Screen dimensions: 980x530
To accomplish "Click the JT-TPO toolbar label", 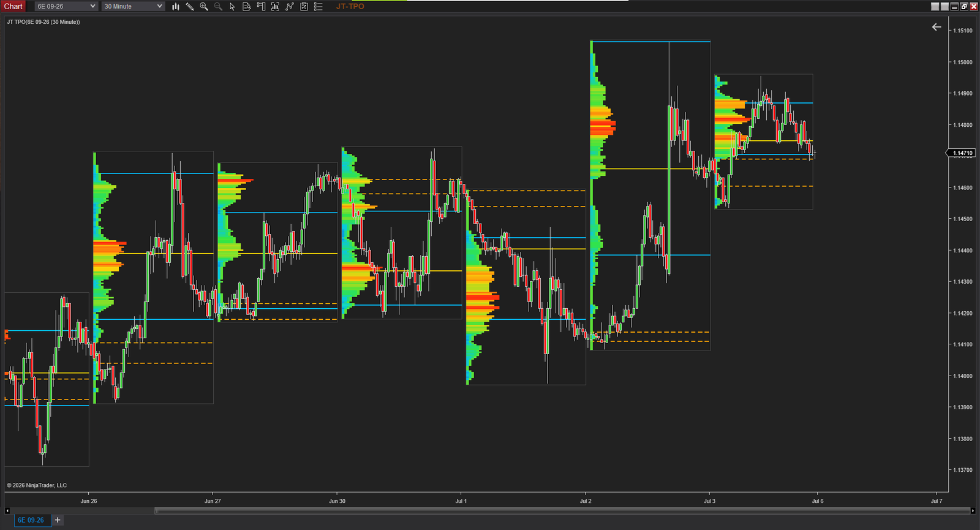I will (350, 6).
